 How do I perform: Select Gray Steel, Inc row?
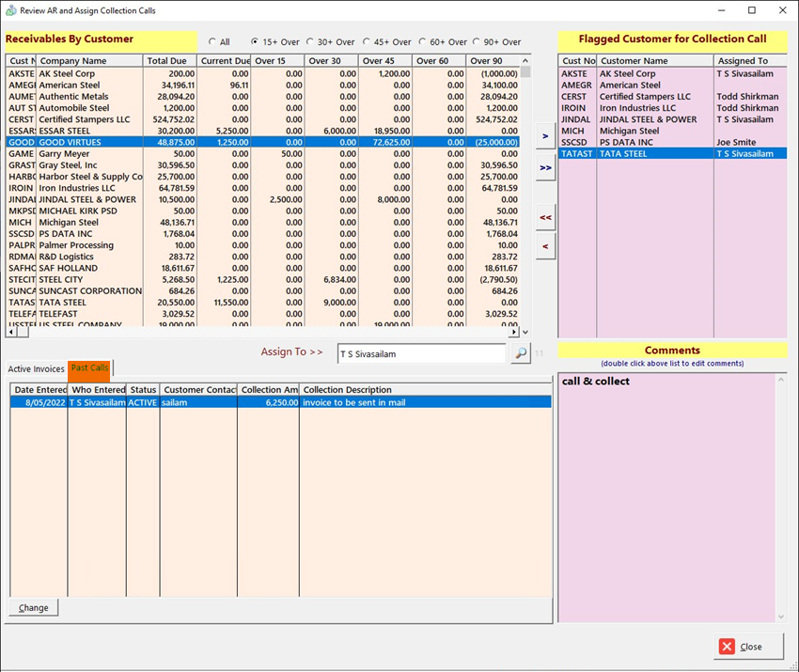coord(263,165)
